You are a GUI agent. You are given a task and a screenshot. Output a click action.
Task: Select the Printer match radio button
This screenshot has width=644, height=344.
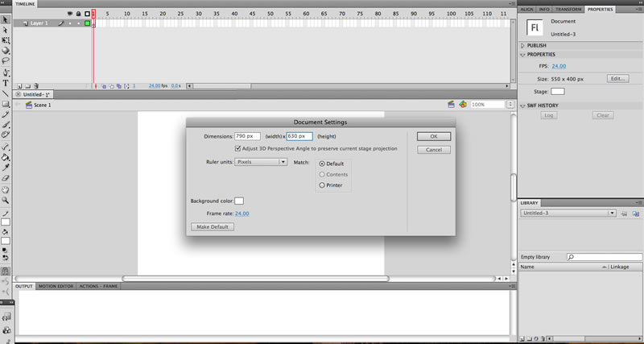click(321, 185)
